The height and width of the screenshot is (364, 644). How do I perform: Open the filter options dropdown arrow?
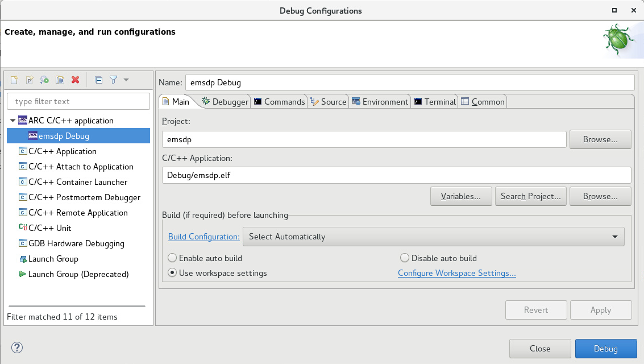coord(126,80)
